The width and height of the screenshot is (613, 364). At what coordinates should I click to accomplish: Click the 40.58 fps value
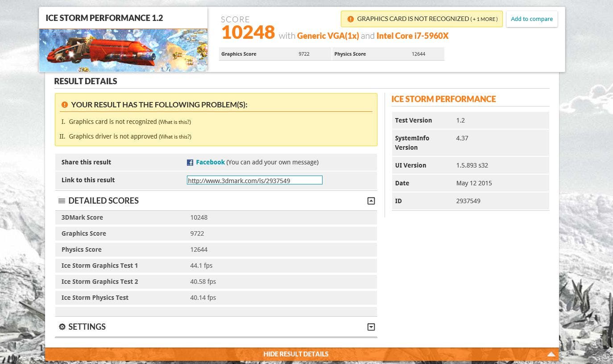pos(203,282)
